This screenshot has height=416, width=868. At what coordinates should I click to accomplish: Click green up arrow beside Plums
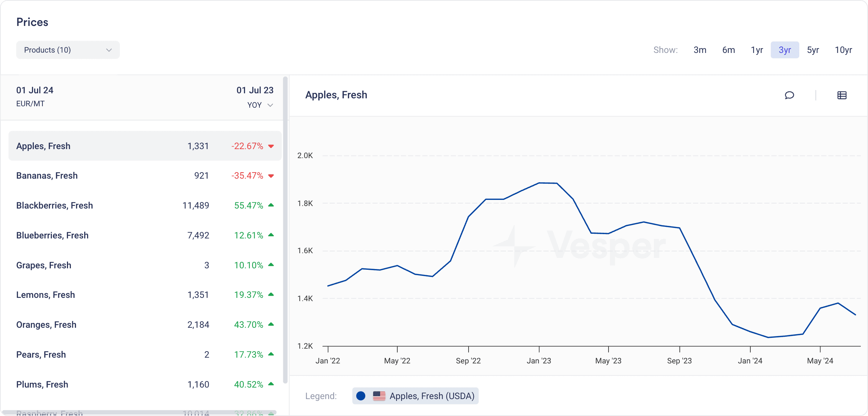coord(271,384)
